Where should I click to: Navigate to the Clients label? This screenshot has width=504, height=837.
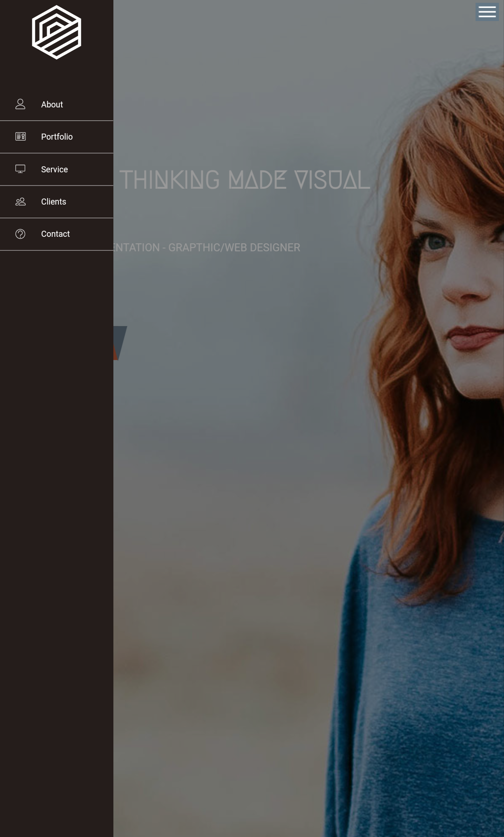click(53, 202)
